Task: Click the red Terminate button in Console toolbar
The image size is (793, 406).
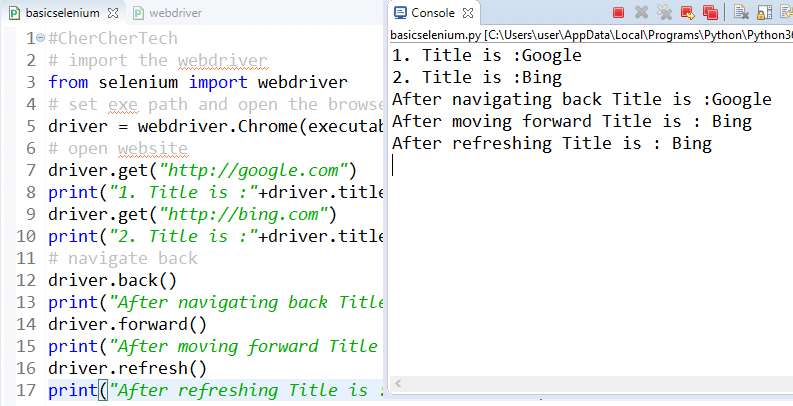Action: (x=618, y=13)
